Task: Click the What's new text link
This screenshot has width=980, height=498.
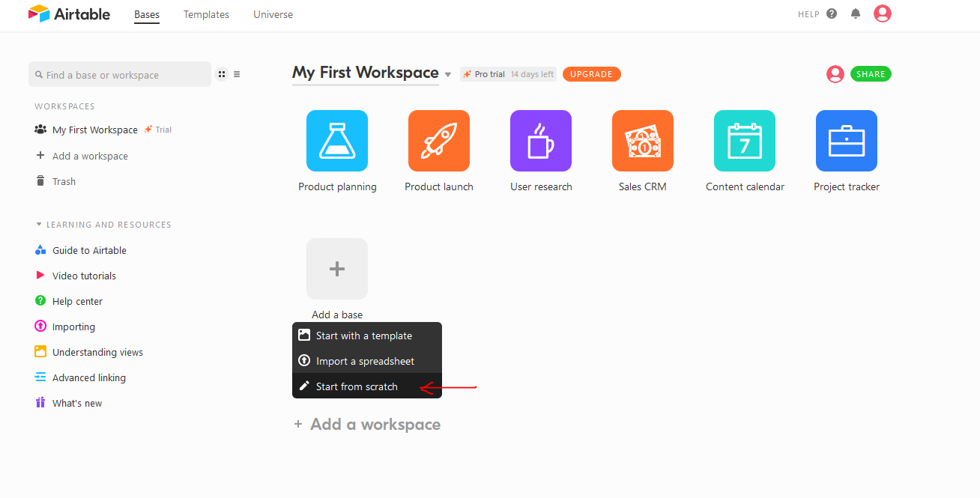Action: click(77, 403)
